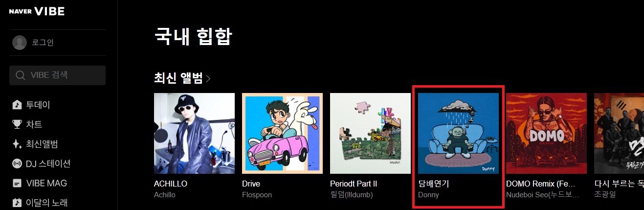Image resolution: width=644 pixels, height=210 pixels.
Task: Open the DJ 스테이션 menu item
Action: pyautogui.click(x=48, y=163)
